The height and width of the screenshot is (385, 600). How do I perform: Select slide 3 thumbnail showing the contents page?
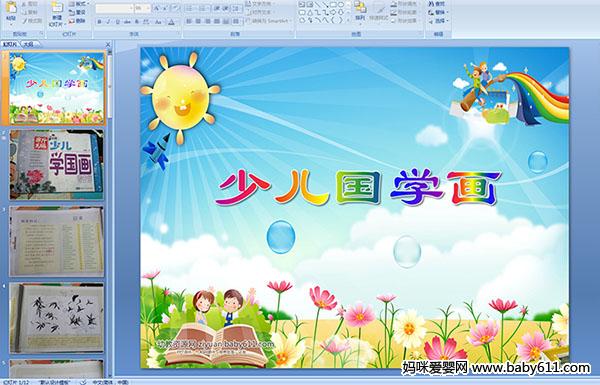point(57,241)
